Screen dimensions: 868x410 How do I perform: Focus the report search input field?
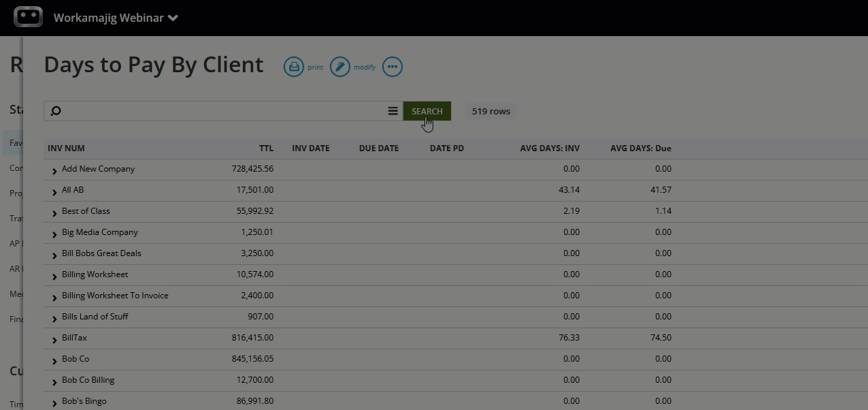pyautogui.click(x=223, y=111)
